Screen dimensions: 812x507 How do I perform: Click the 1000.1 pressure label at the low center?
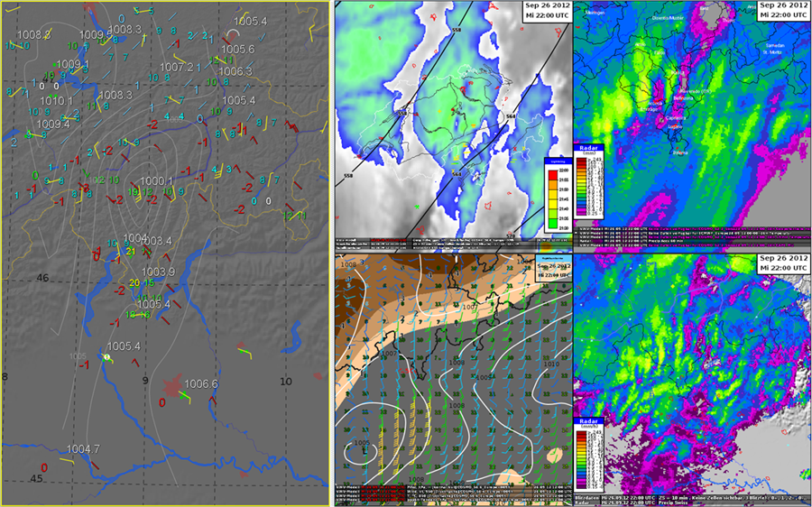click(156, 181)
